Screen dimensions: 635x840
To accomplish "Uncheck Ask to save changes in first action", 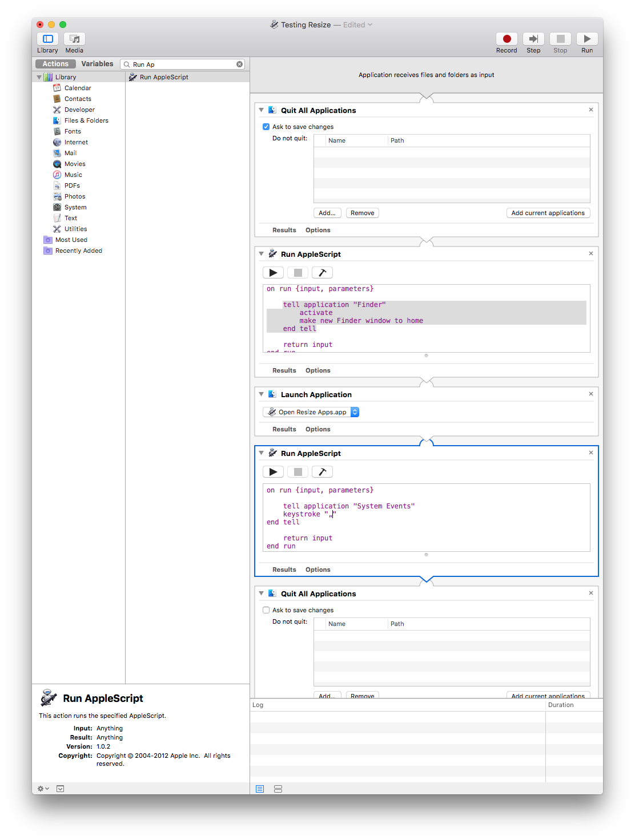I will tap(266, 127).
